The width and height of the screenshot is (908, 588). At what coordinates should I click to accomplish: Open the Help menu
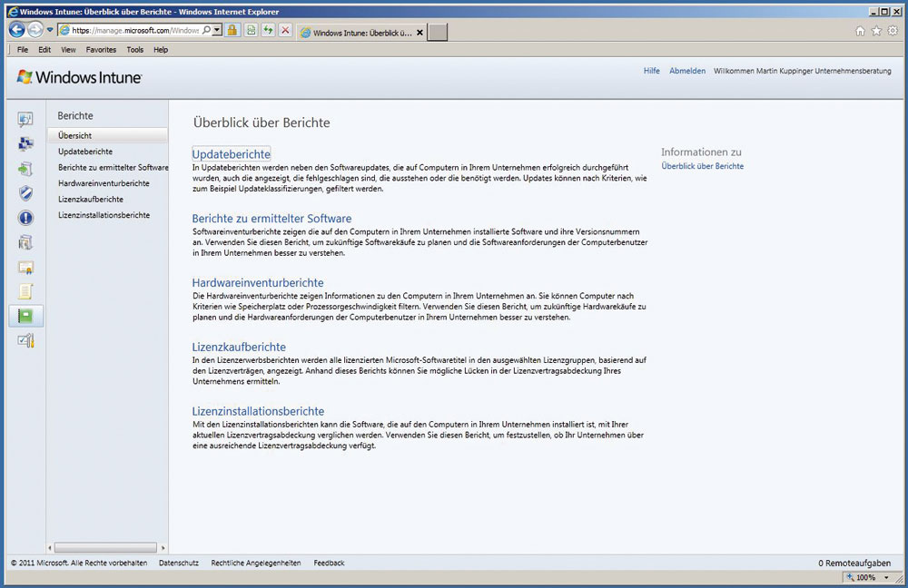(x=161, y=50)
